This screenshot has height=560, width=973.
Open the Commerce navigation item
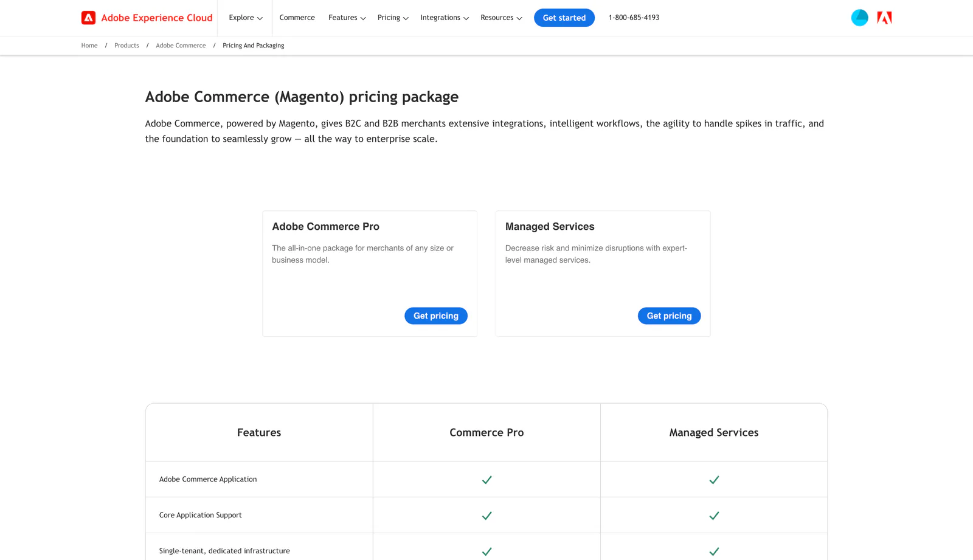coord(297,18)
